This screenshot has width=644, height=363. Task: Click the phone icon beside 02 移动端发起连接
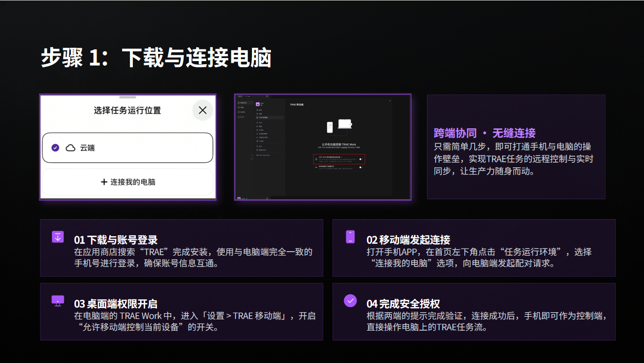pyautogui.click(x=350, y=237)
